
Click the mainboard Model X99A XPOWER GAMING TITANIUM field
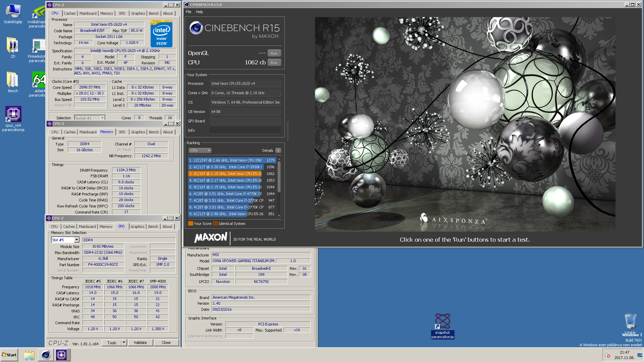(x=243, y=261)
